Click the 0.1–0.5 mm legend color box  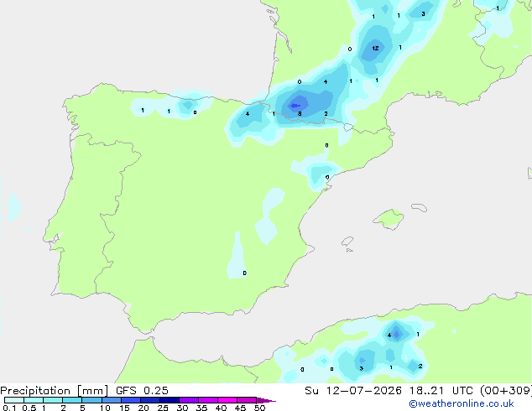[14, 400]
